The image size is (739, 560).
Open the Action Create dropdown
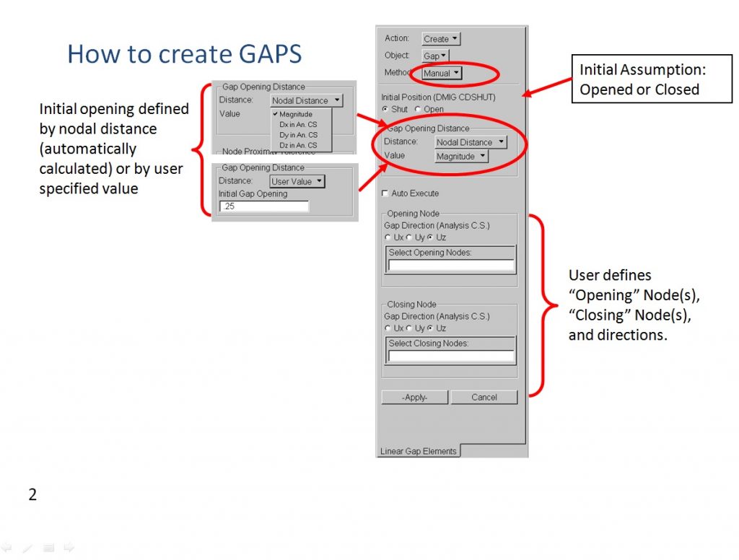[441, 39]
